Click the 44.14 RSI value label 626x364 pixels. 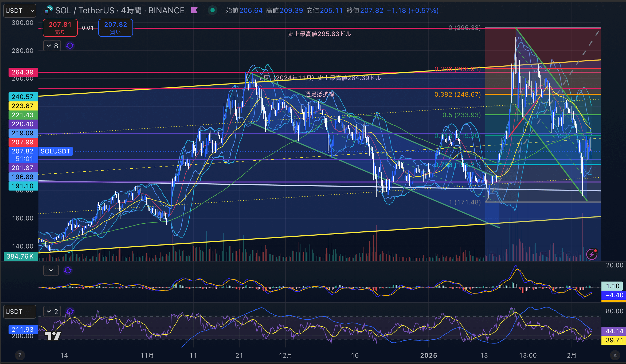(614, 331)
